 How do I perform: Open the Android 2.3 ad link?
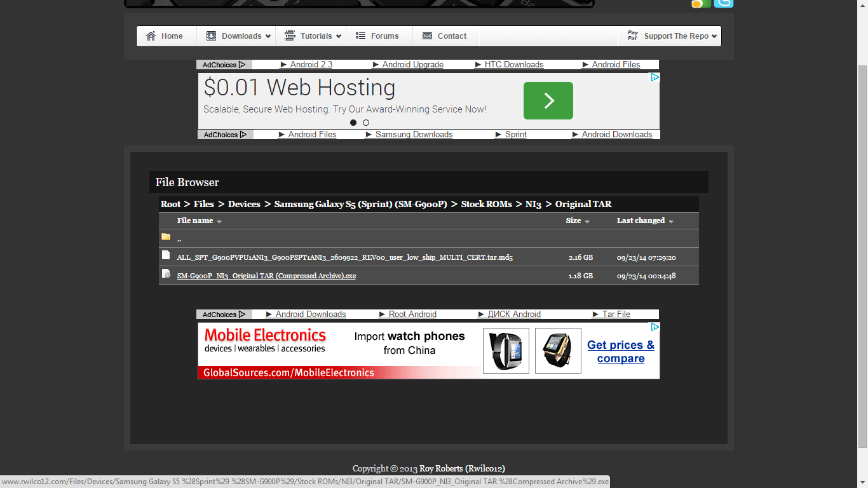(306, 65)
